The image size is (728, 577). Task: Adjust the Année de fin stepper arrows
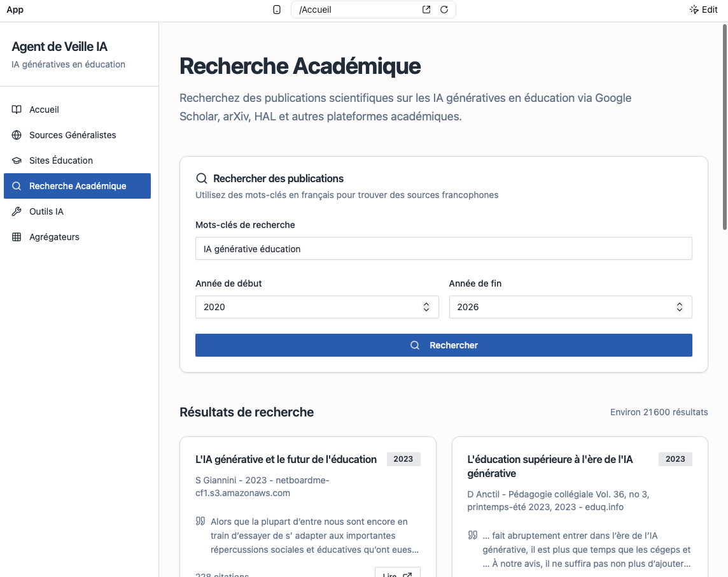pos(680,307)
